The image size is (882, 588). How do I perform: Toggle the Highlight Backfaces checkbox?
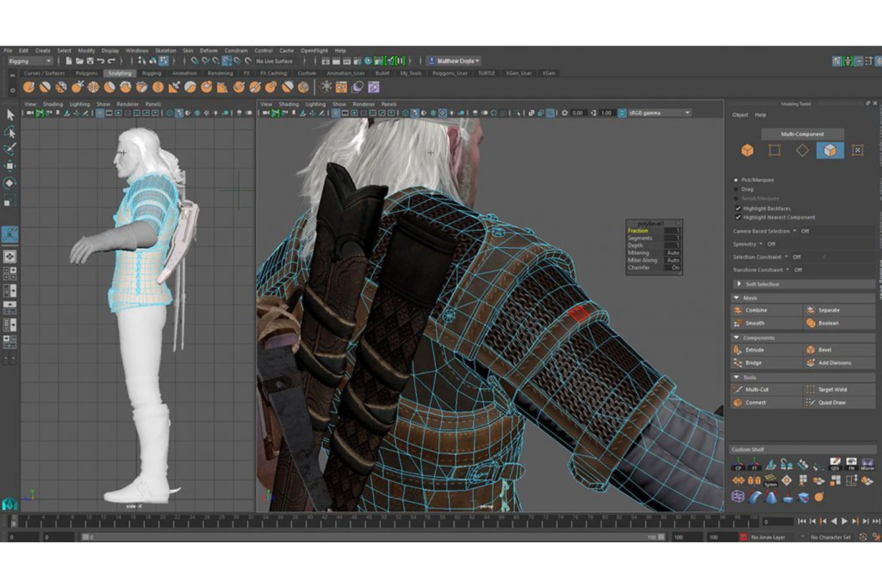coord(738,209)
